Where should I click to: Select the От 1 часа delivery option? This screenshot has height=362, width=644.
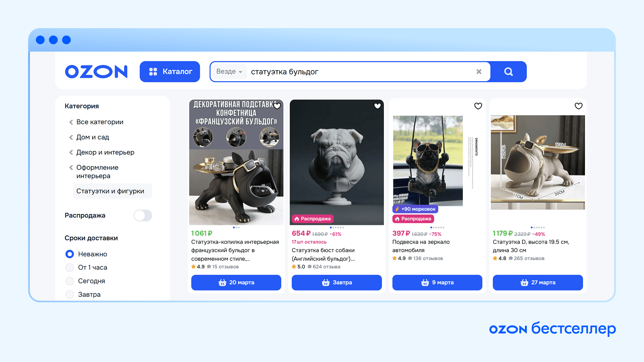click(69, 267)
